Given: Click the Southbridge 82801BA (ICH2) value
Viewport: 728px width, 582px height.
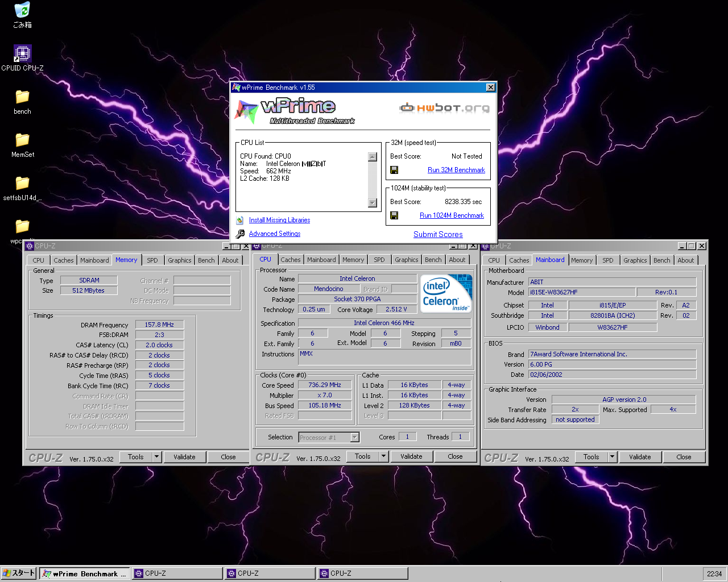Looking at the screenshot, I should [x=613, y=315].
